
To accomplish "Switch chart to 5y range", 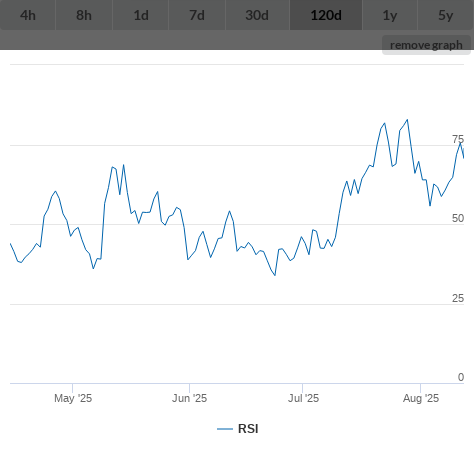I will coord(446,15).
